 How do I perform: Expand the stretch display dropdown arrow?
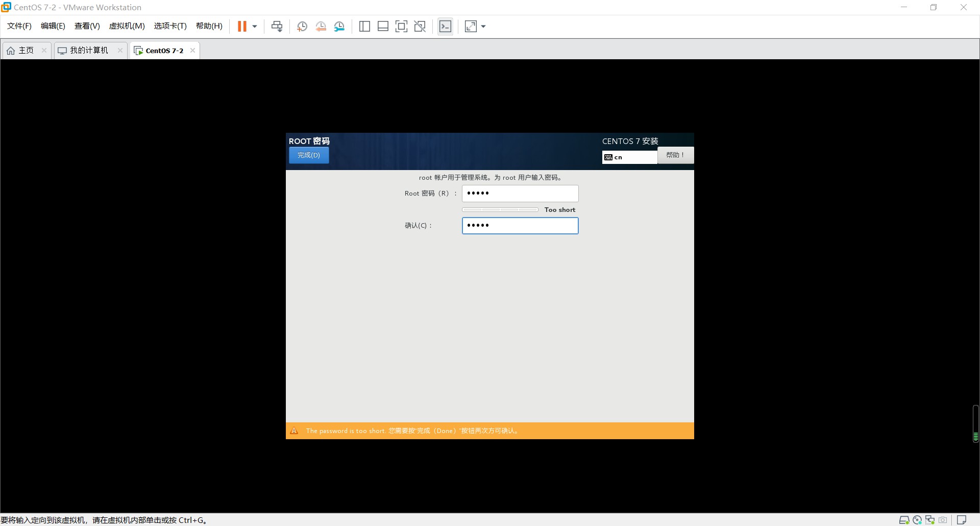tap(483, 27)
